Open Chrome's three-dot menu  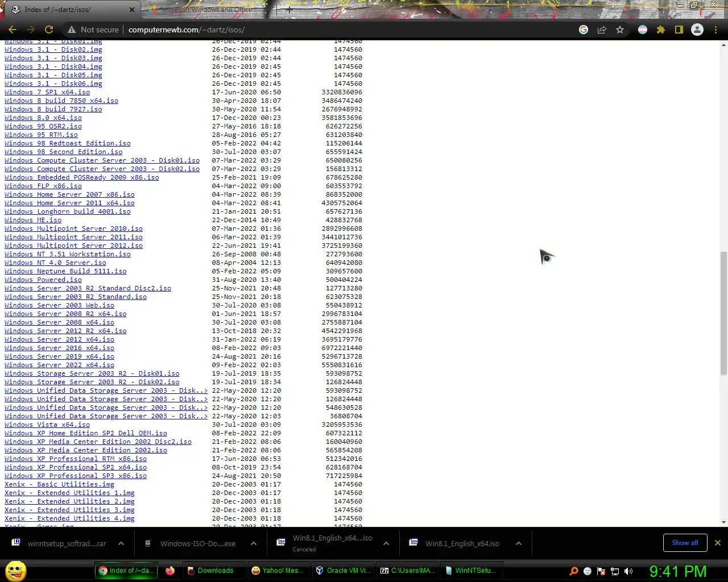(715, 30)
